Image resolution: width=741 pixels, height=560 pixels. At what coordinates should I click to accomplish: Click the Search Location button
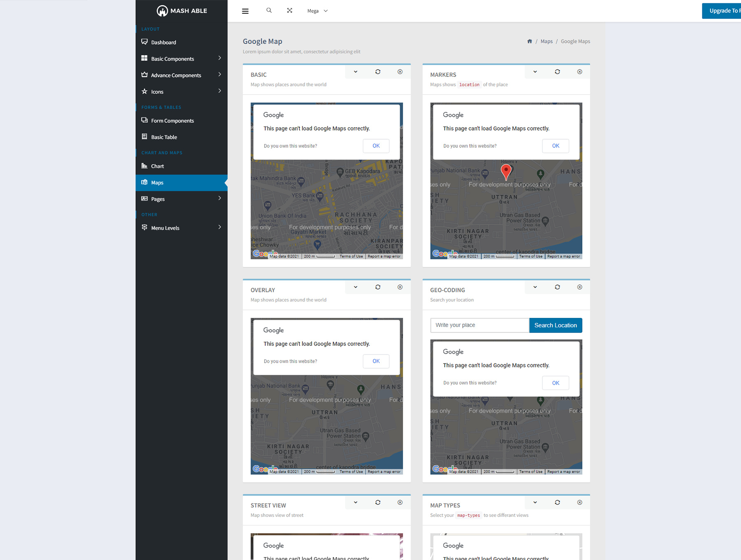(555, 325)
